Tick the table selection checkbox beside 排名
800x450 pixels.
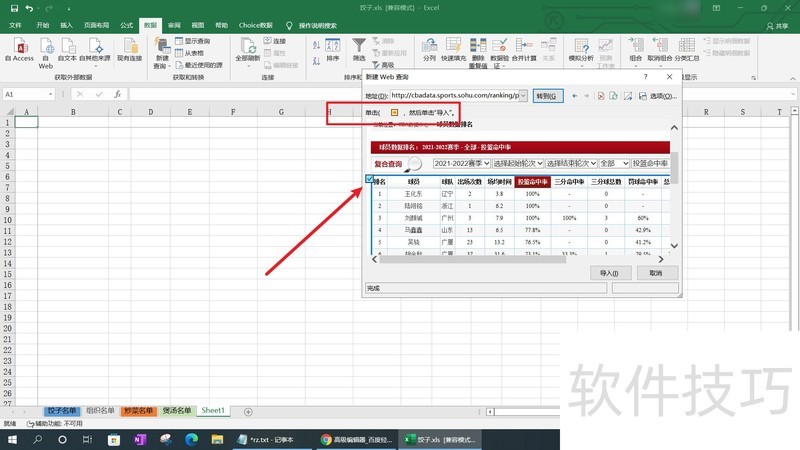pyautogui.click(x=369, y=179)
